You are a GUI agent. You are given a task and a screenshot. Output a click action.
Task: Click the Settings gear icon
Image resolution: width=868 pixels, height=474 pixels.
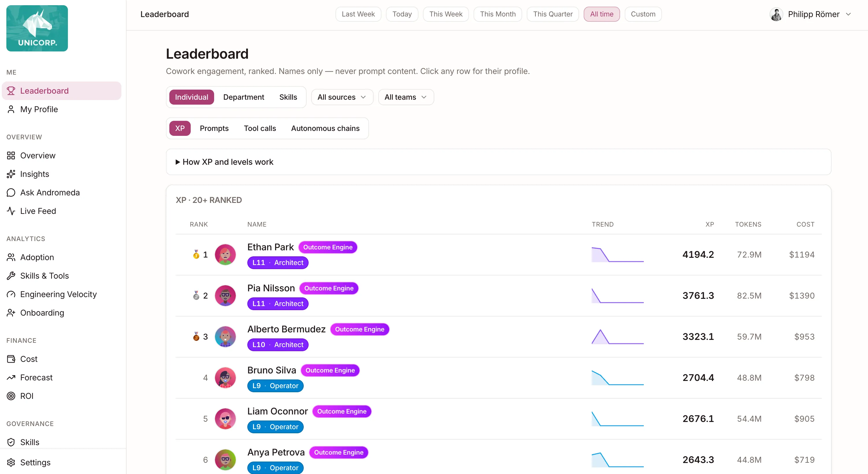pos(11,462)
